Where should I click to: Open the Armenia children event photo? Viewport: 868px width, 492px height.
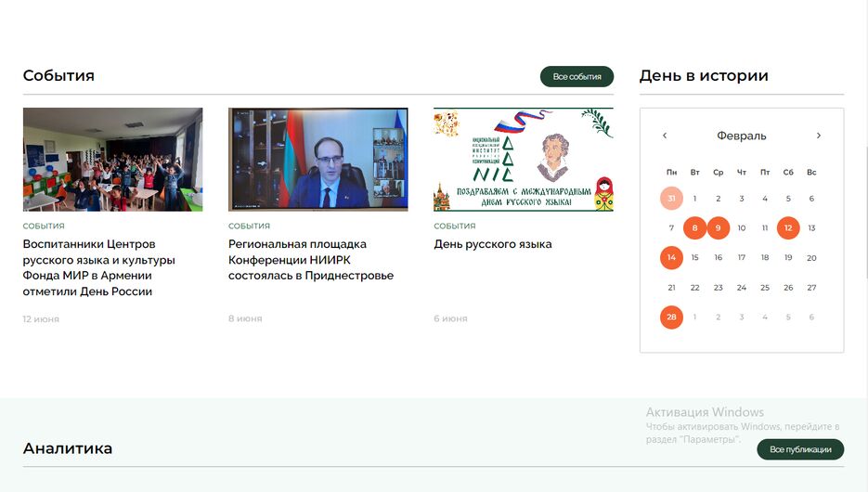[112, 160]
